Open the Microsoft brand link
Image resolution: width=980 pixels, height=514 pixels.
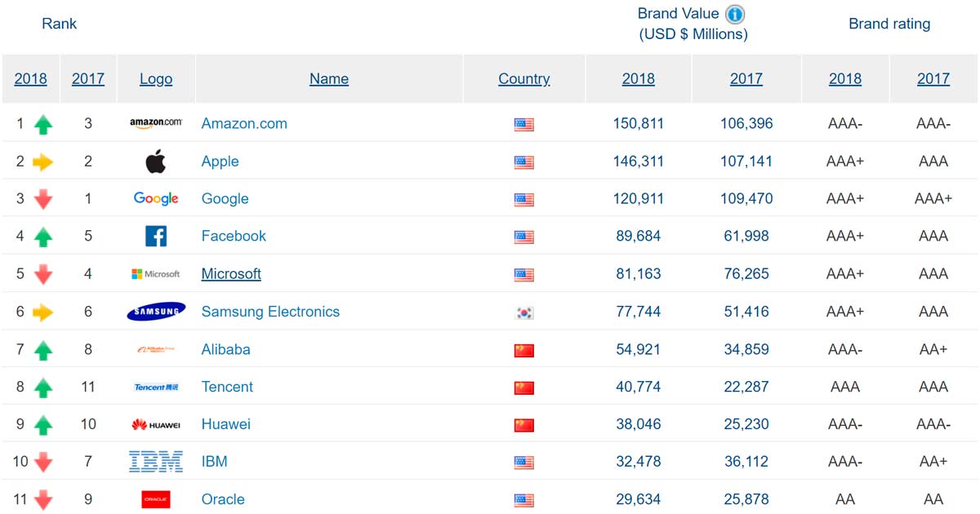pos(231,274)
